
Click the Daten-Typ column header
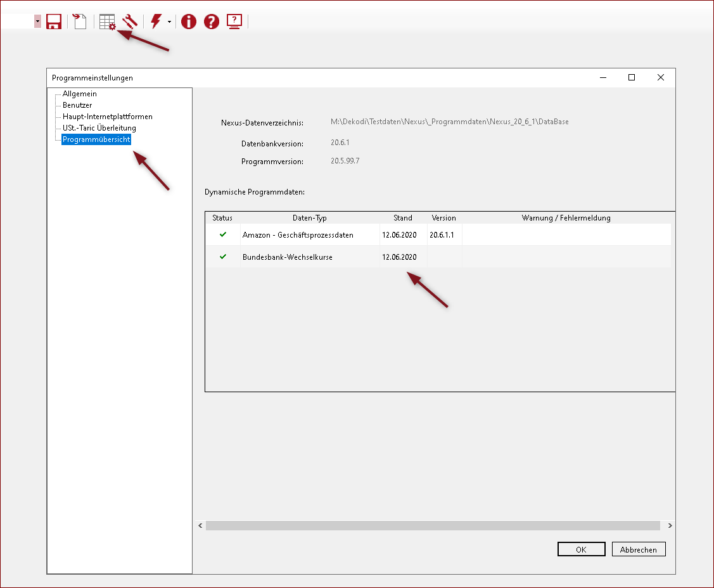[310, 218]
